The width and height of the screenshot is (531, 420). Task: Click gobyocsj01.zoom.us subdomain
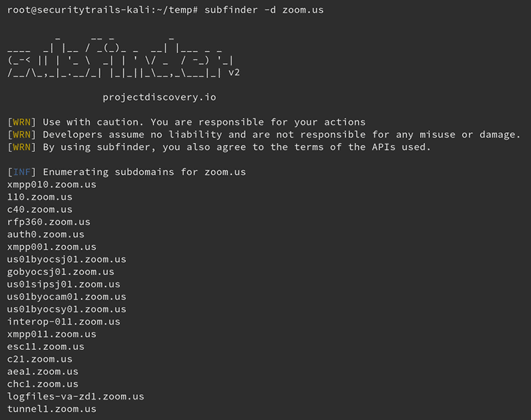(61, 272)
